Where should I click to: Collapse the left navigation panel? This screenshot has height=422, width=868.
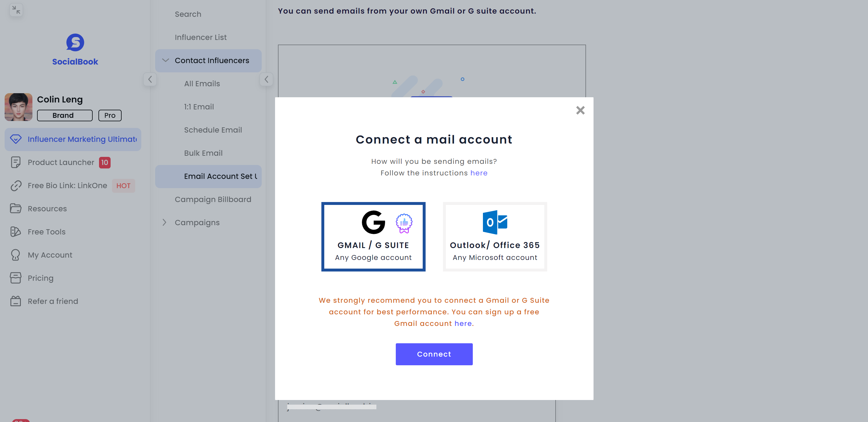(150, 80)
